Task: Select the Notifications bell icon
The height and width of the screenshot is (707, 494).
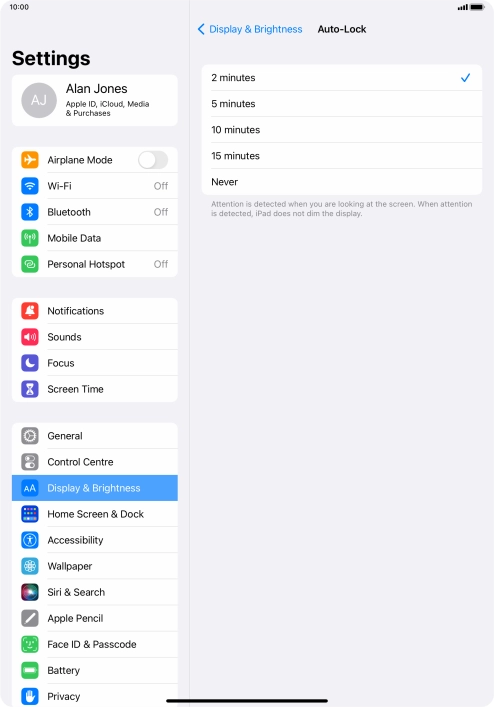Action: 30,311
